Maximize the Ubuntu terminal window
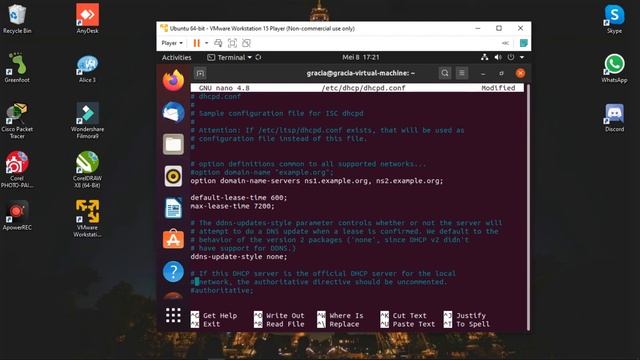This screenshot has height=360, width=640. coord(501,73)
